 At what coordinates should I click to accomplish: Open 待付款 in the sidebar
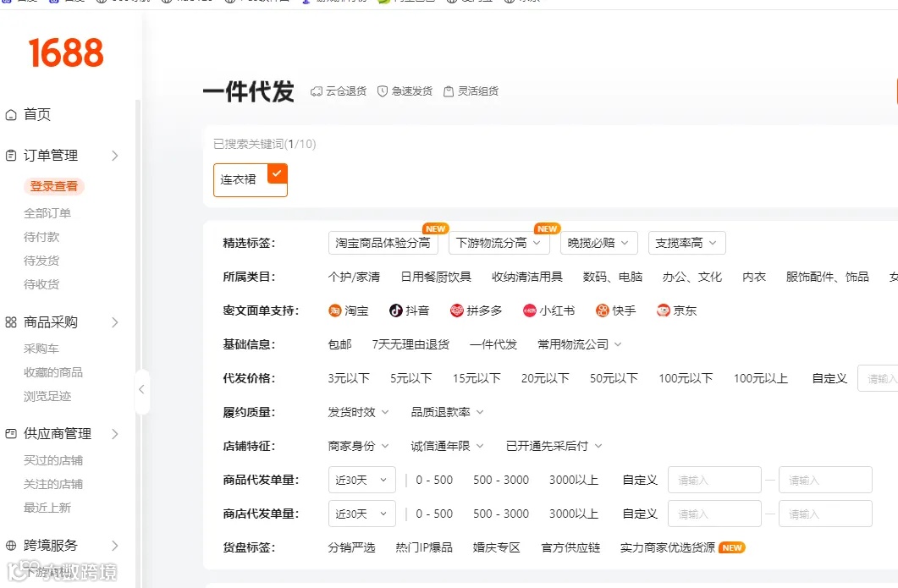click(41, 236)
